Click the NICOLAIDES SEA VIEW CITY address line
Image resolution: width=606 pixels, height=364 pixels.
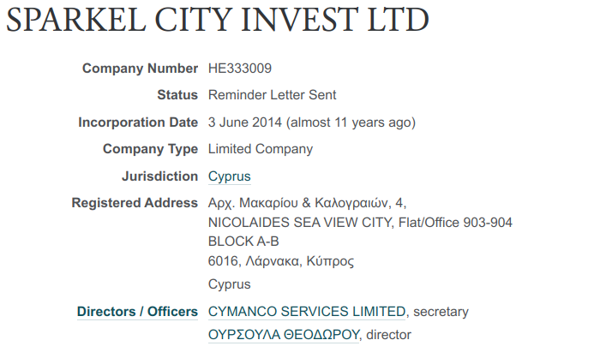360,223
